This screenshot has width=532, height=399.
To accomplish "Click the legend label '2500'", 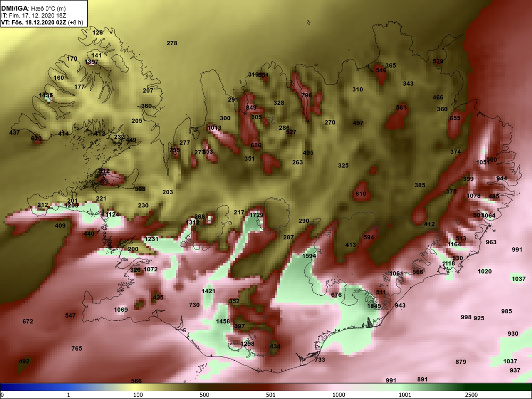I will coord(471,395).
